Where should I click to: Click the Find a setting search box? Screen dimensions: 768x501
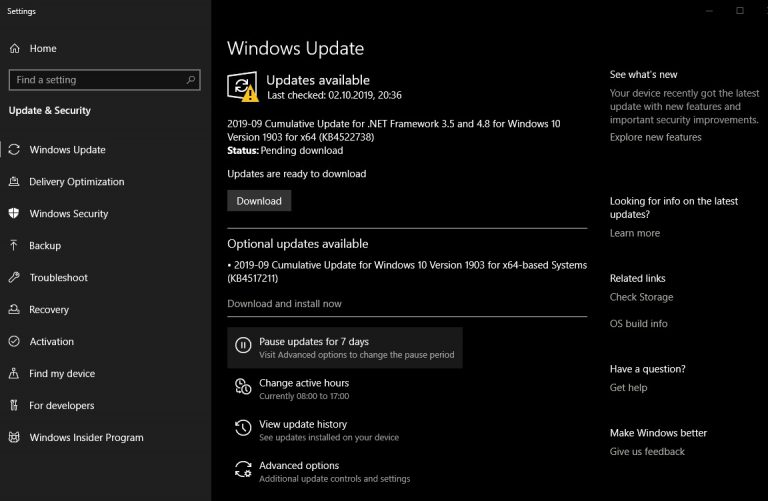(x=104, y=80)
